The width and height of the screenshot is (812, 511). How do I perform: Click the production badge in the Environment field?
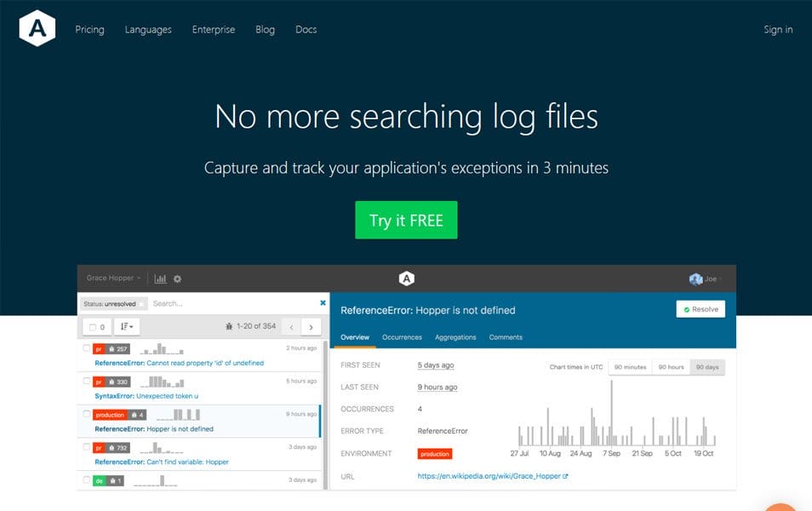[x=434, y=454]
